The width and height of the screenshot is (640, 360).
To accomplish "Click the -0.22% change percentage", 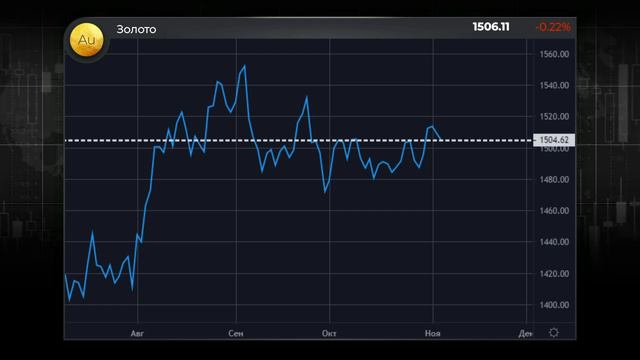I will pos(553,27).
